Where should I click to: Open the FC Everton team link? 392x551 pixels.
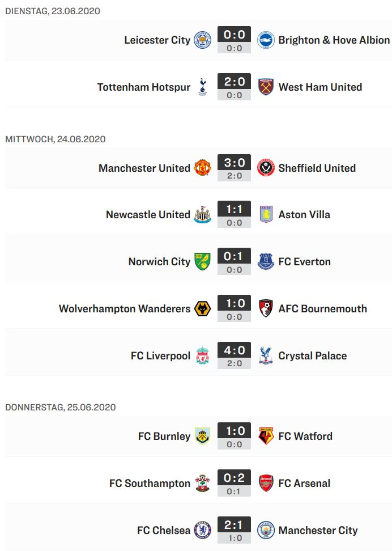[x=305, y=262]
